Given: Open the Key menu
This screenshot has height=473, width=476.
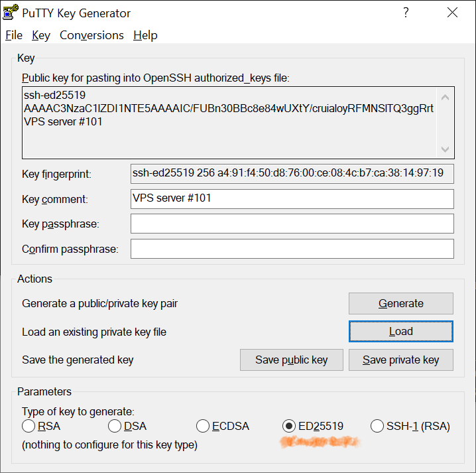Looking at the screenshot, I should pyautogui.click(x=40, y=35).
